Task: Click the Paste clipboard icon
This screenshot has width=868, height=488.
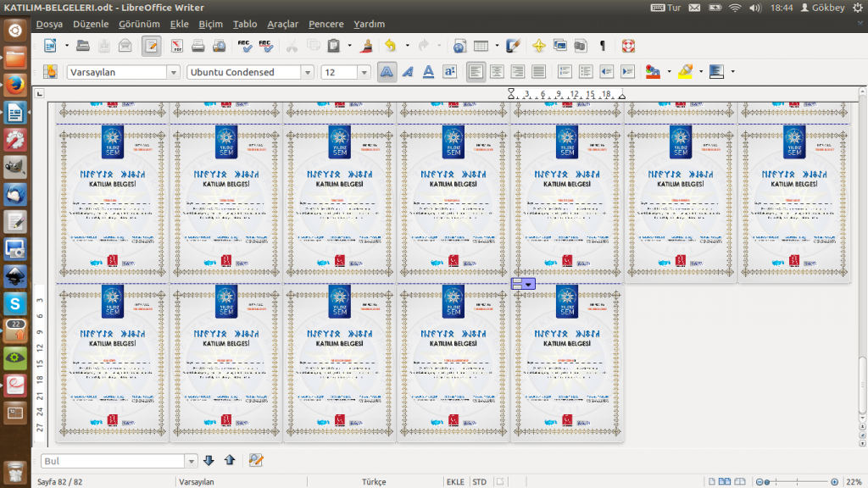Action: [x=334, y=46]
